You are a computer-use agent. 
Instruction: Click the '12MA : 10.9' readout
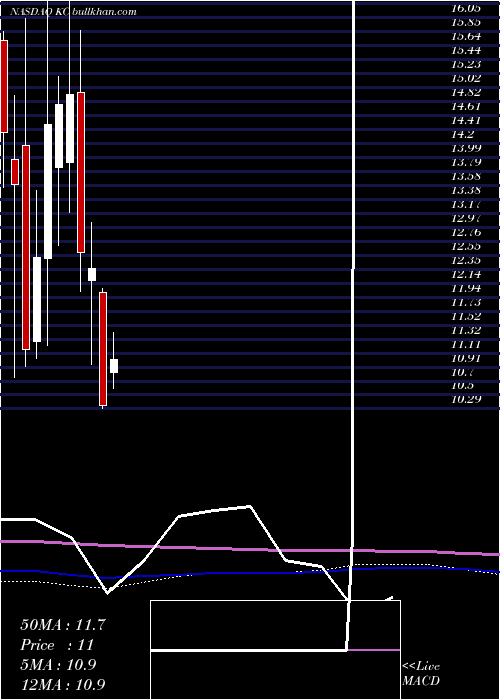pos(63,684)
